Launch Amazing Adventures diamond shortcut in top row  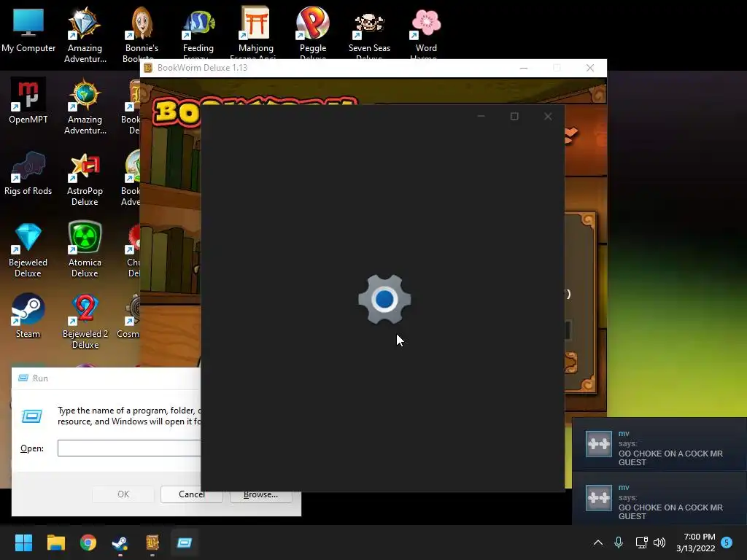click(x=85, y=34)
